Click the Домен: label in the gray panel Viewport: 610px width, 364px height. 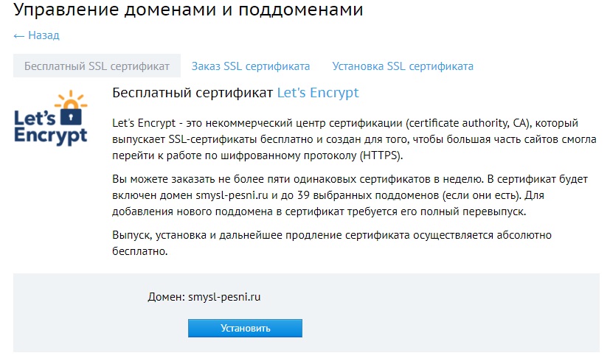(x=167, y=297)
